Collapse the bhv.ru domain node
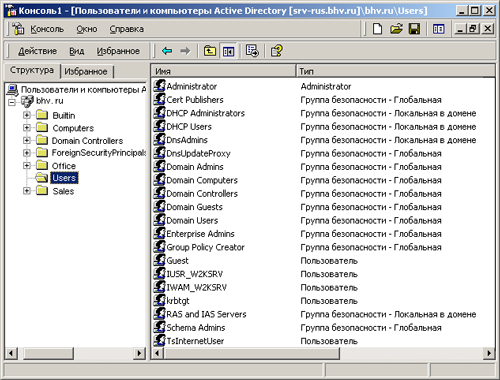 (12, 102)
